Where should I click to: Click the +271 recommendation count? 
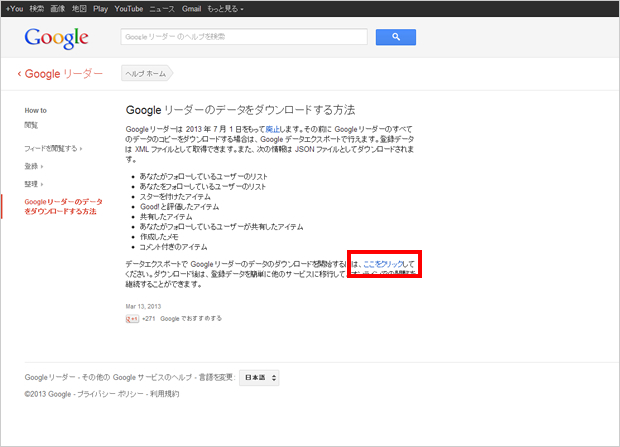(x=149, y=319)
